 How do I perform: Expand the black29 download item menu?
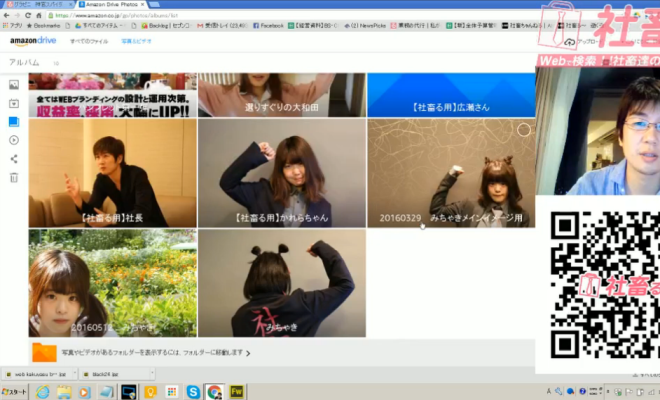coord(149,373)
